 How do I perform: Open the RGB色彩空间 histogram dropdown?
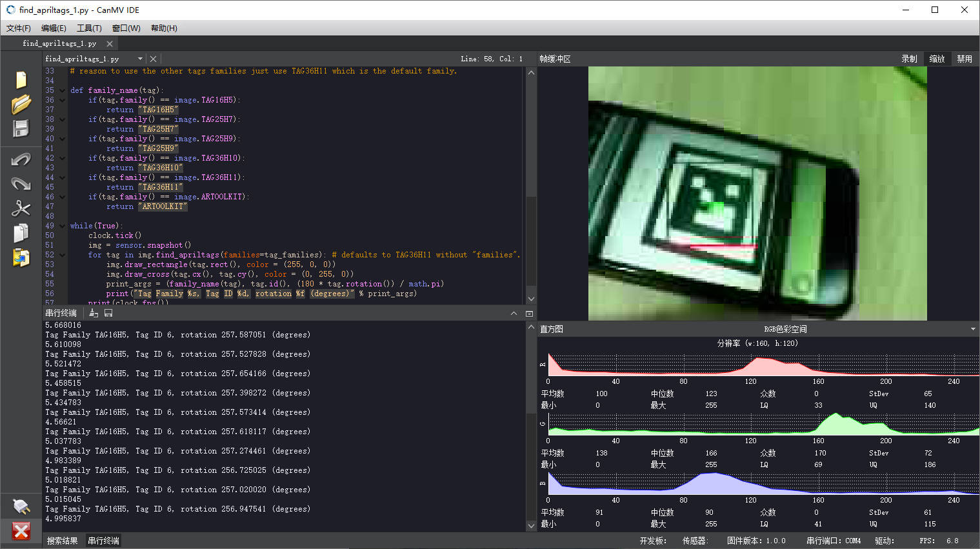(x=973, y=329)
